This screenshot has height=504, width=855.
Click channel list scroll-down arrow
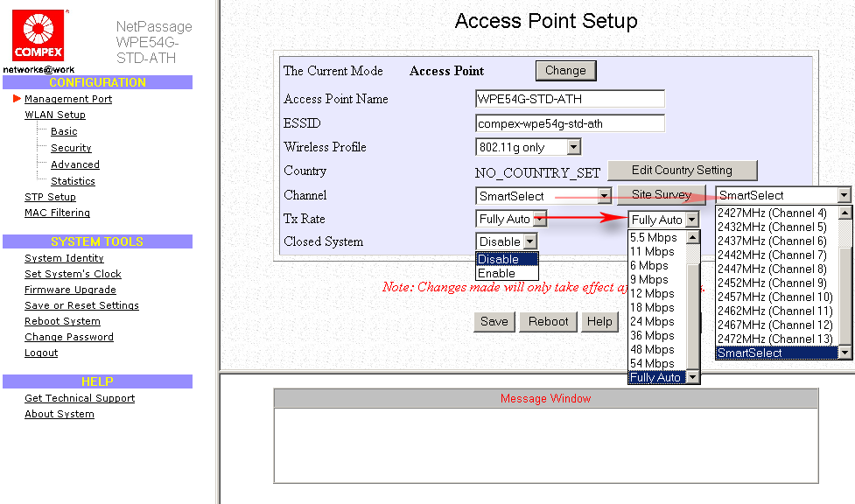(844, 353)
